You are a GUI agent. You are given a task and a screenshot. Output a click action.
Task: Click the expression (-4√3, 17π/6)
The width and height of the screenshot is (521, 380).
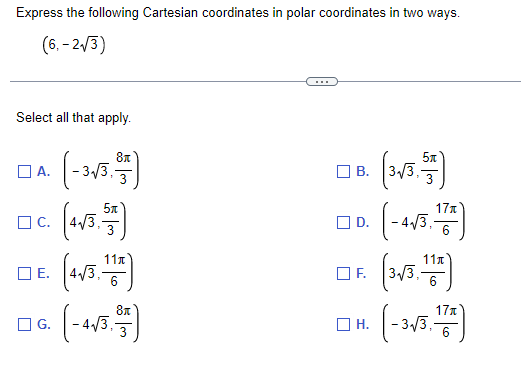point(423,221)
